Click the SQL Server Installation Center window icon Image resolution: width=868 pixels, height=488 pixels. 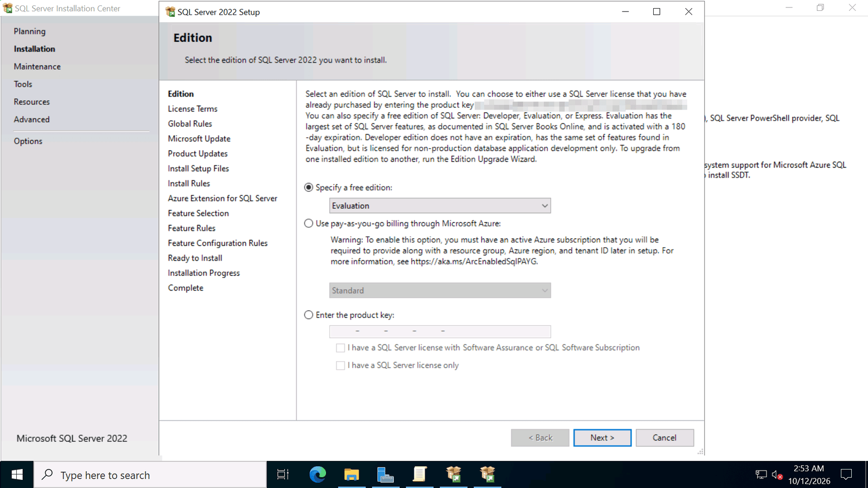tap(8, 8)
